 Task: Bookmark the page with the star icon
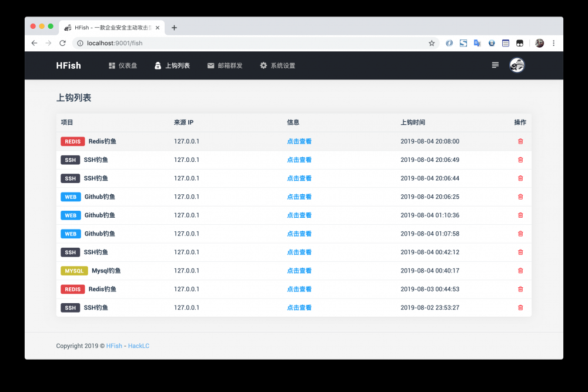[x=432, y=43]
